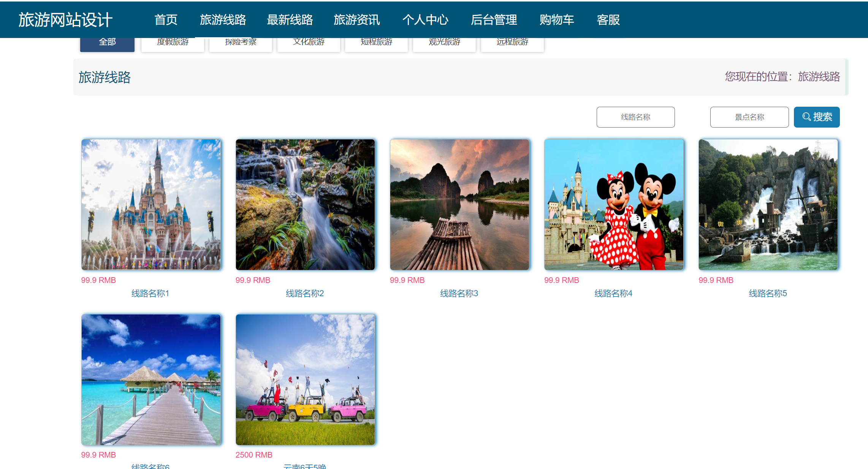Go to the 首页 home page

[x=165, y=20]
